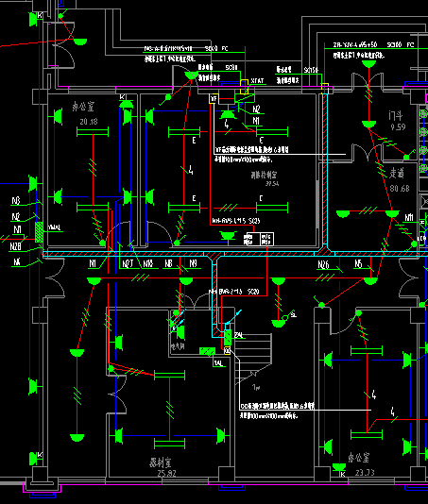Select the 门斗 room label
This screenshot has width=428, height=504.
[396, 115]
